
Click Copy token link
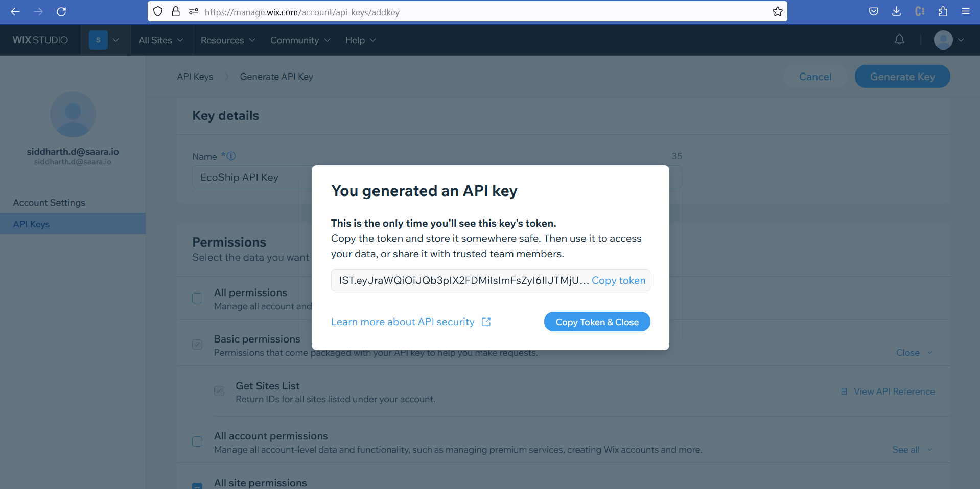point(618,280)
